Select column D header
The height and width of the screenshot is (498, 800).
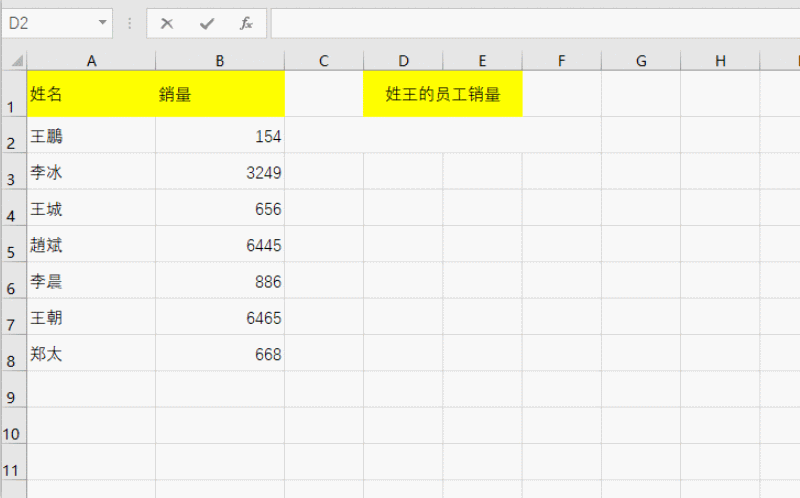tap(403, 61)
